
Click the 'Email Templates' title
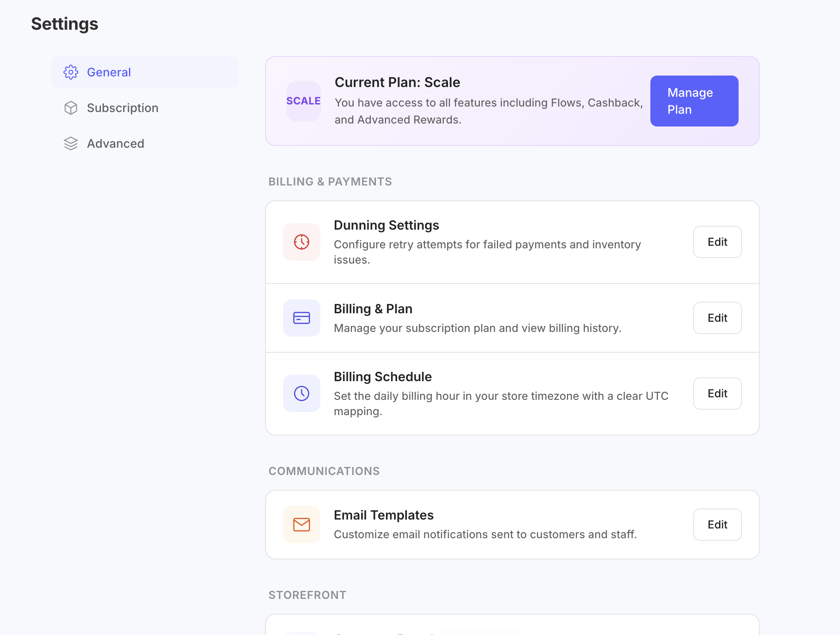[384, 515]
